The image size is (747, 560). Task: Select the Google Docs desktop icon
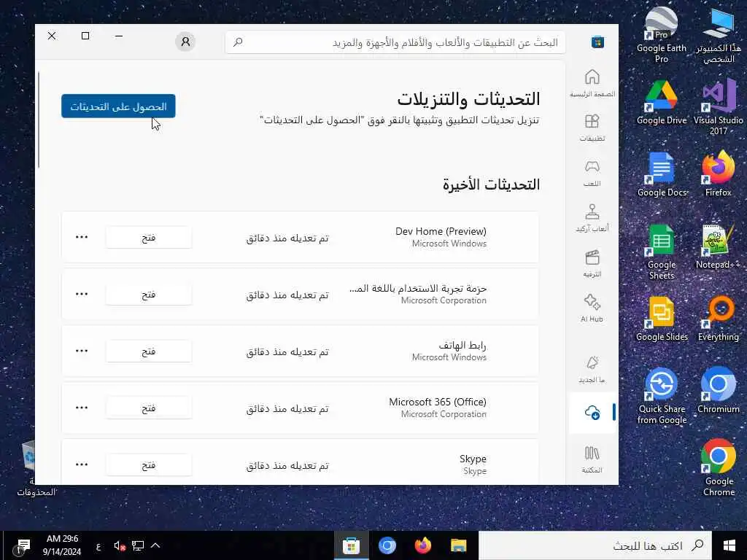[661, 175]
